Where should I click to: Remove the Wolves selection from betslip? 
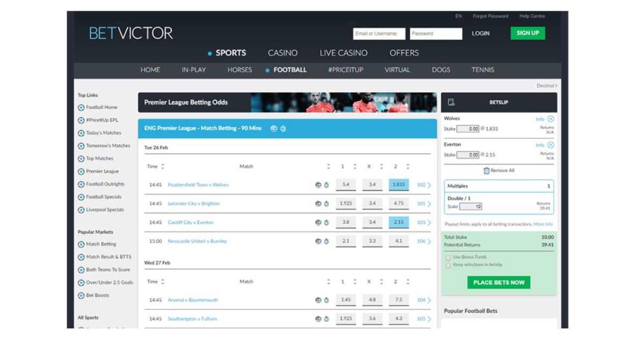coord(551,119)
